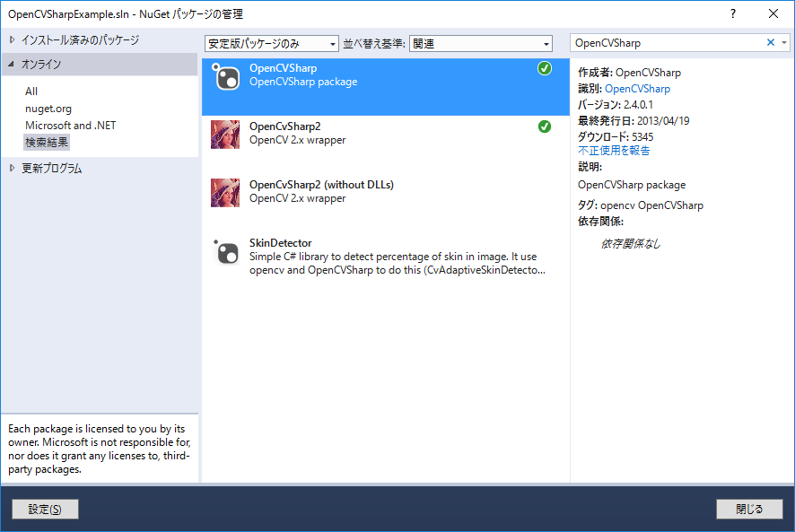Select the OpenCVSharp package title
This screenshot has width=795, height=532.
[283, 68]
